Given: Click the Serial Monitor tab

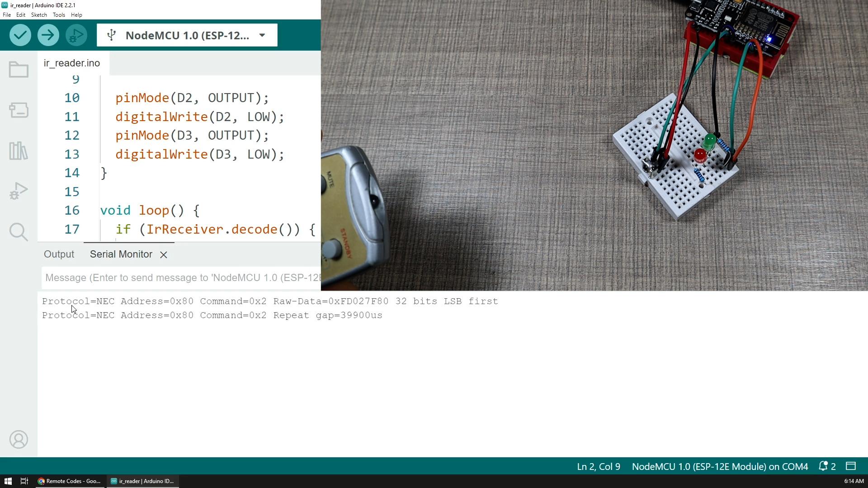Looking at the screenshot, I should click(121, 254).
